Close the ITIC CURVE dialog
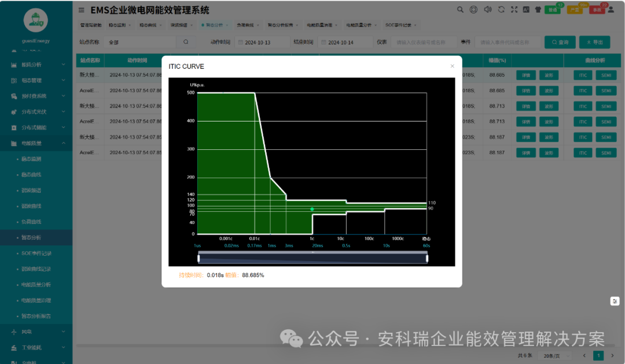 click(452, 66)
